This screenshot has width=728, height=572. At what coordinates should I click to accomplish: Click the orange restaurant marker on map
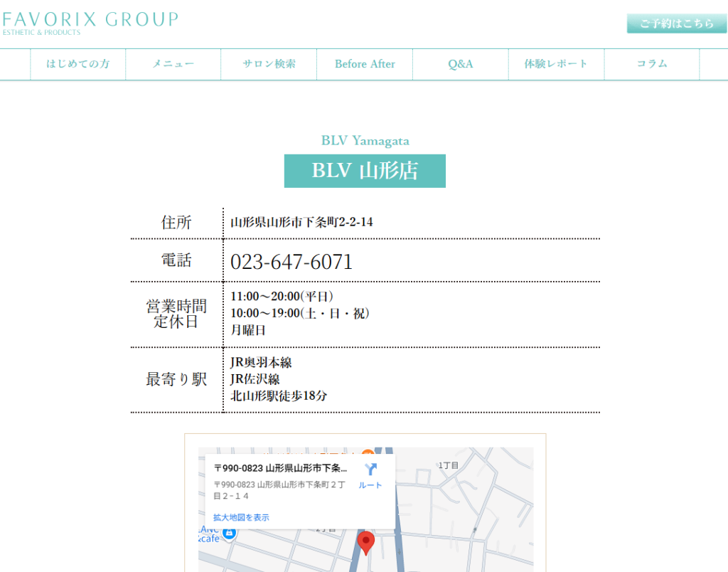[x=368, y=452]
